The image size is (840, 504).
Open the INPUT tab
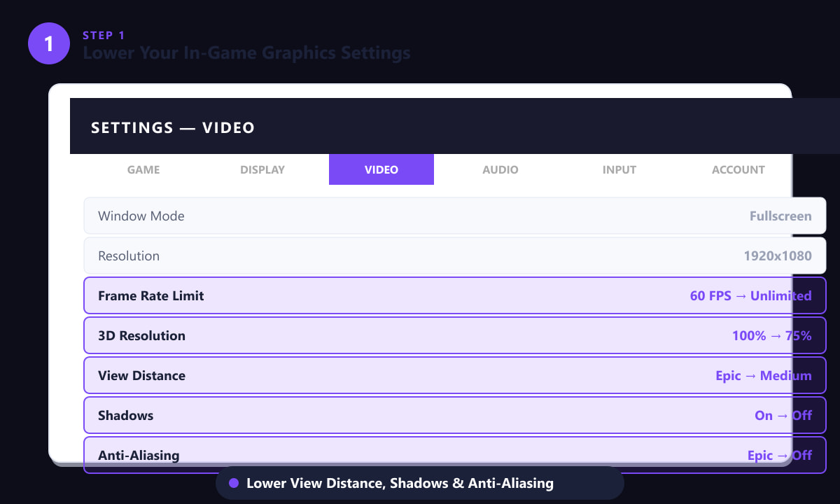coord(619,169)
